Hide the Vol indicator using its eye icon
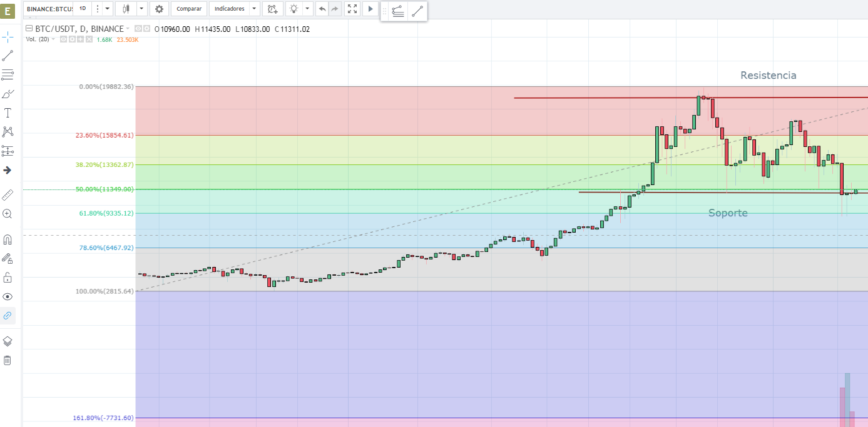Image resolution: width=868 pixels, height=427 pixels. point(64,39)
